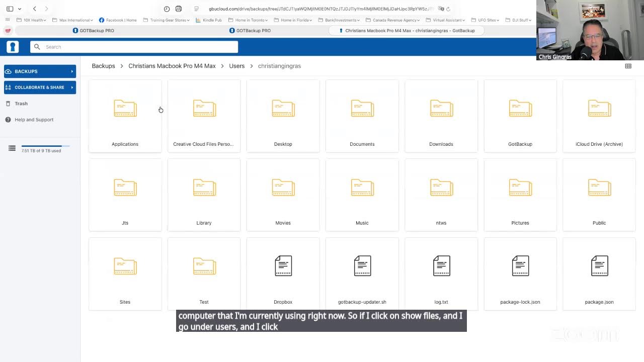Image resolution: width=644 pixels, height=362 pixels.
Task: Go to Christians Macbook Pro M4 Max breadcrumb
Action: pyautogui.click(x=172, y=66)
